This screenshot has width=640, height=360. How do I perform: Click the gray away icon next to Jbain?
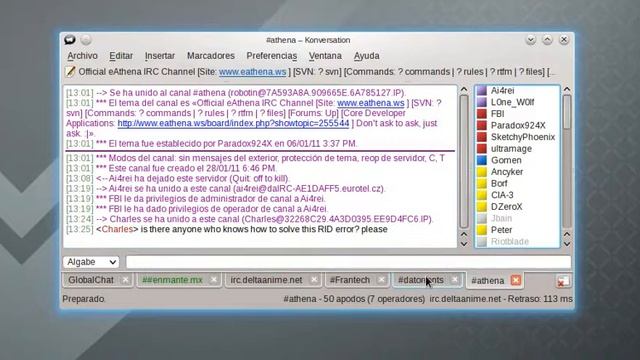click(x=482, y=218)
